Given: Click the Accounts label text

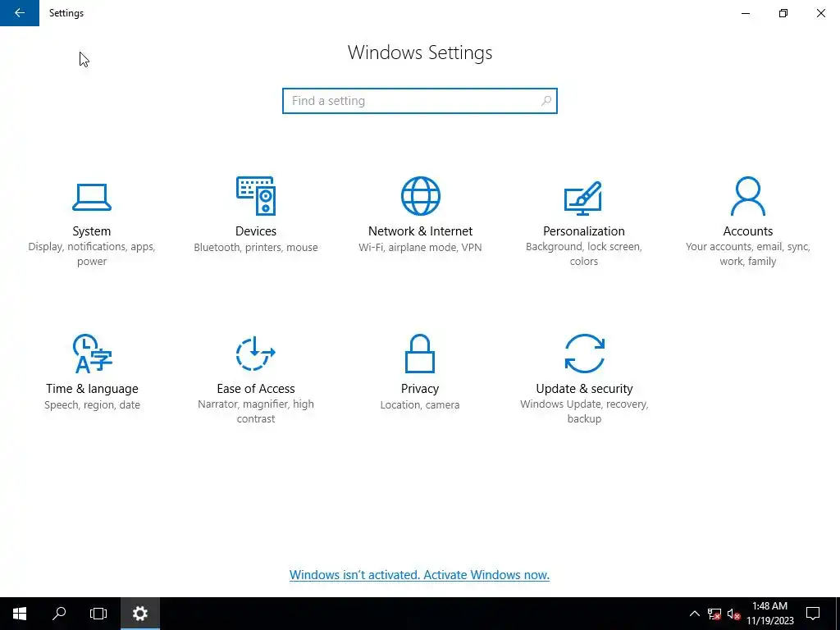Looking at the screenshot, I should pos(748,231).
